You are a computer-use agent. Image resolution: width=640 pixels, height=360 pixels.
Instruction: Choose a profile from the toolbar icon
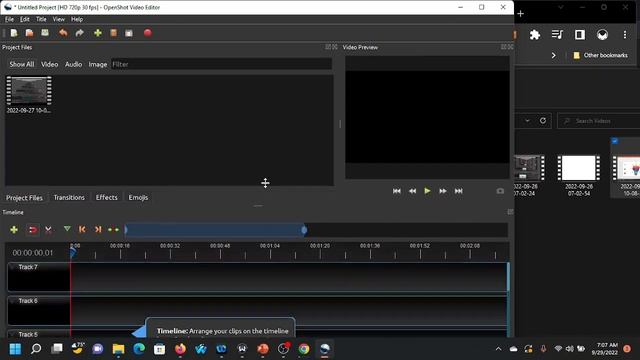coord(113,33)
